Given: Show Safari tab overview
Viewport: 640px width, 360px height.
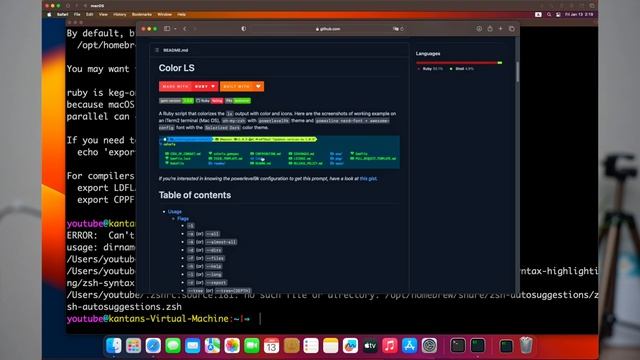Looking at the screenshot, I should (x=511, y=29).
